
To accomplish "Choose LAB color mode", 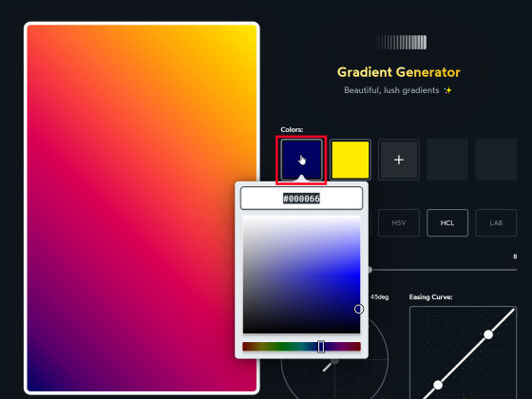I will pos(496,223).
